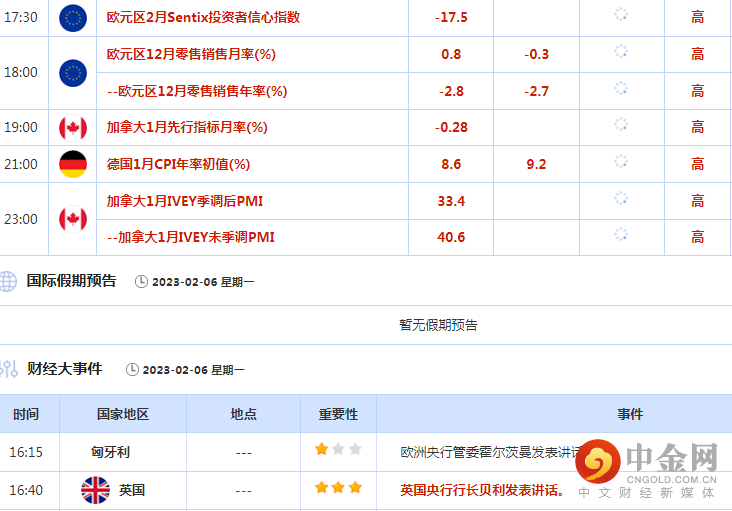The image size is (732, 511).
Task: Click the 时间 column header
Action: pos(26,414)
